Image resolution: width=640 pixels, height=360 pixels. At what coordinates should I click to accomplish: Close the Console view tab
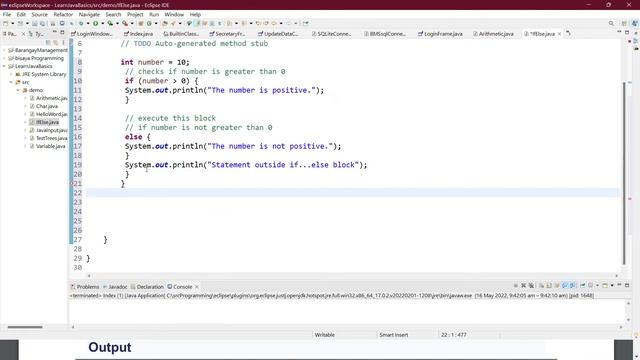pos(197,287)
